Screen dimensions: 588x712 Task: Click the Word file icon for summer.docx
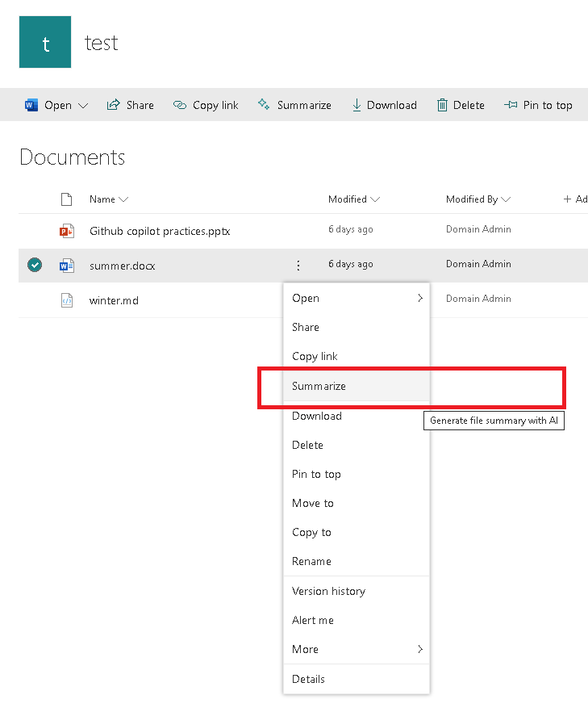point(67,266)
